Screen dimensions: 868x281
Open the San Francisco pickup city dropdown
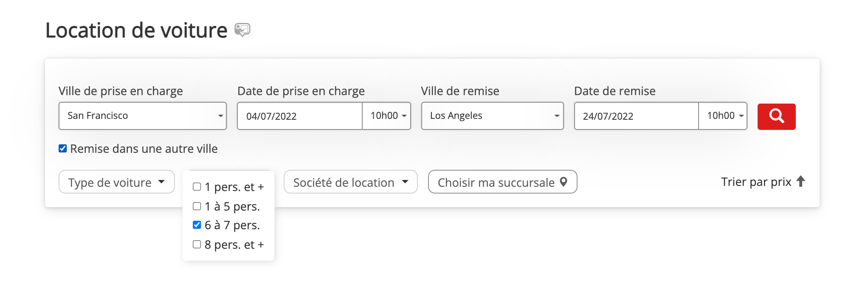click(142, 116)
